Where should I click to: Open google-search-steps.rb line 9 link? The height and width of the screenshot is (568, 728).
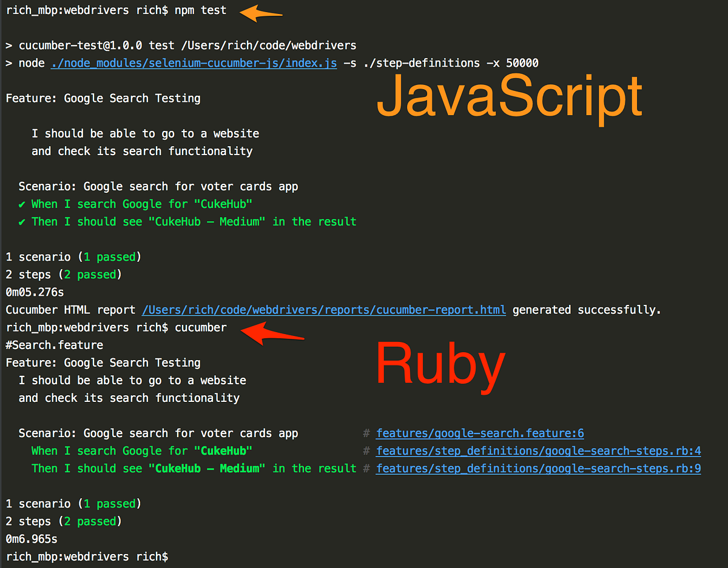click(538, 469)
